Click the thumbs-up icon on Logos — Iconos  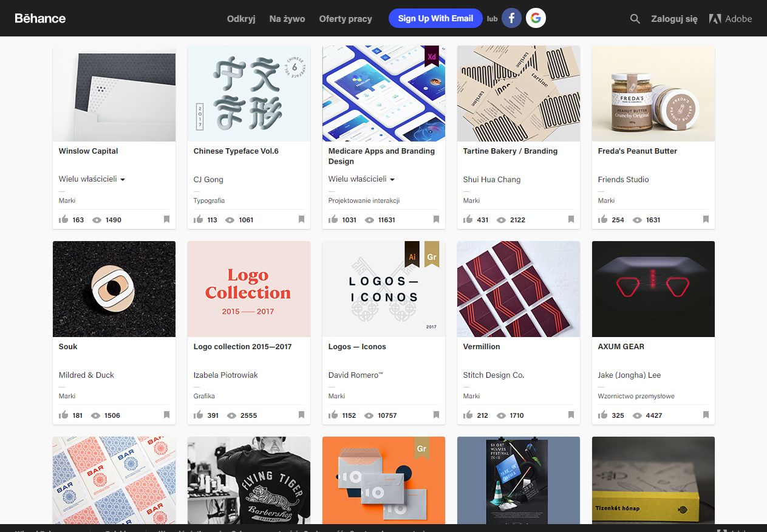point(333,415)
